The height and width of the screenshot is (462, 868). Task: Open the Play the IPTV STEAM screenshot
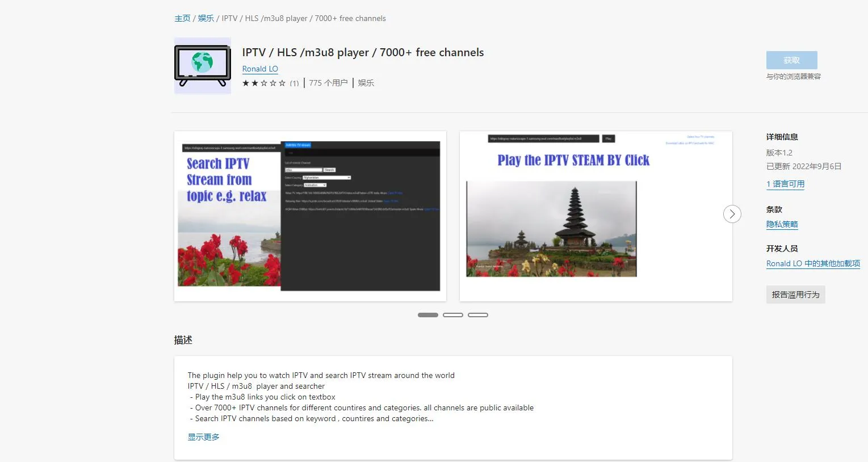pos(596,216)
